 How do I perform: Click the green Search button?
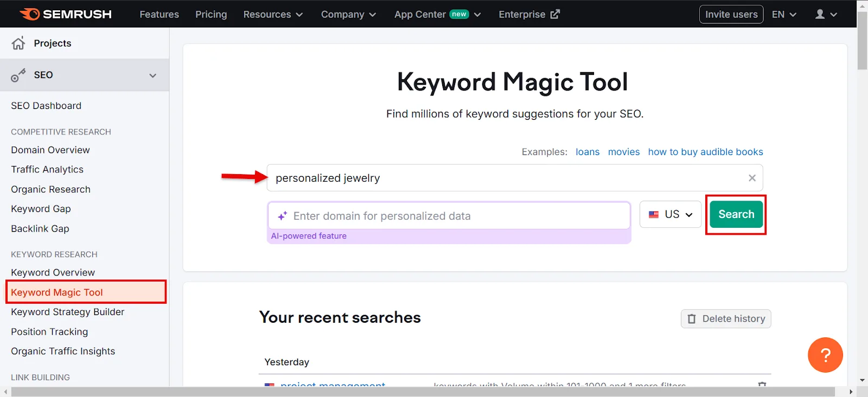click(x=736, y=214)
